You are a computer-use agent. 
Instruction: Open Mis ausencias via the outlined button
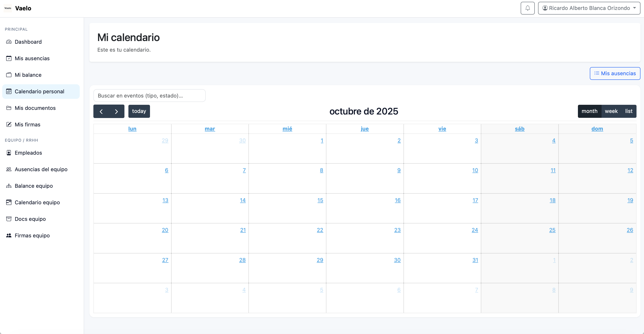point(615,73)
